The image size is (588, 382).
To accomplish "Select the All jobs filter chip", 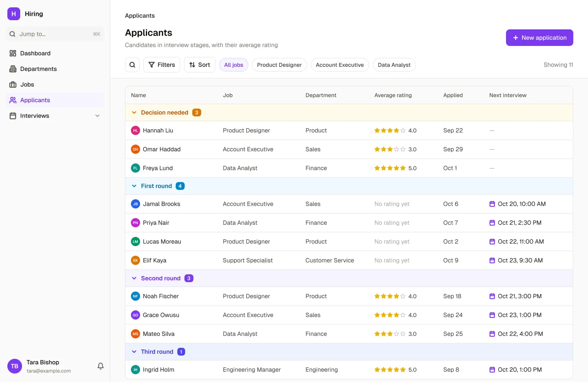I will coord(234,65).
